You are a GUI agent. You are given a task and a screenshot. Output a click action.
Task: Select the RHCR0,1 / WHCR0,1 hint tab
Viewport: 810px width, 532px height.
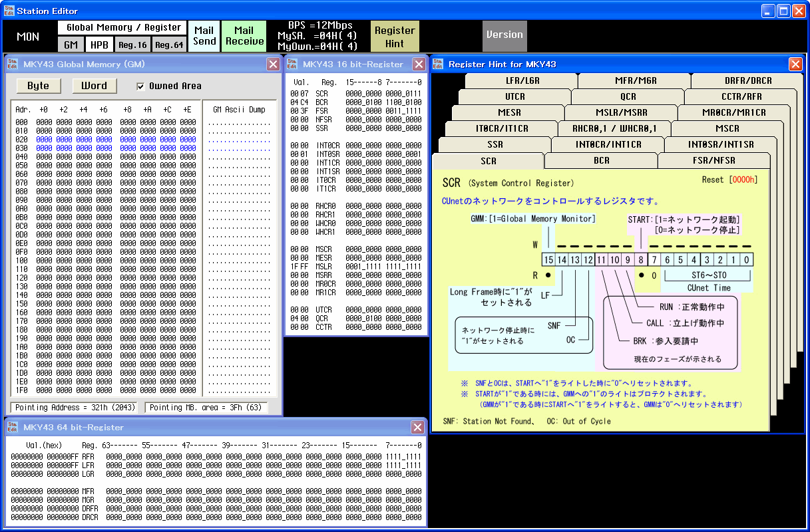click(614, 128)
